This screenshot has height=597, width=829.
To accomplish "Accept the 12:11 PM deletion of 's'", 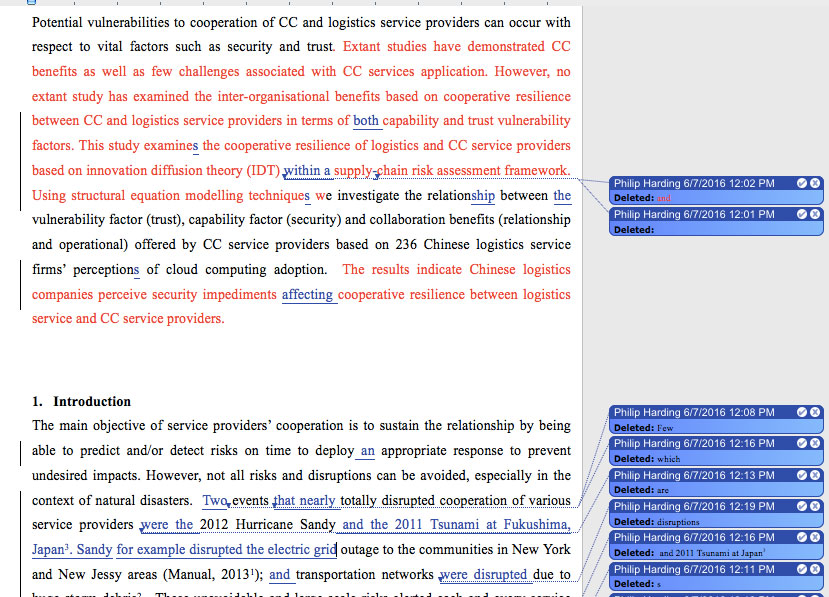I will pos(802,569).
